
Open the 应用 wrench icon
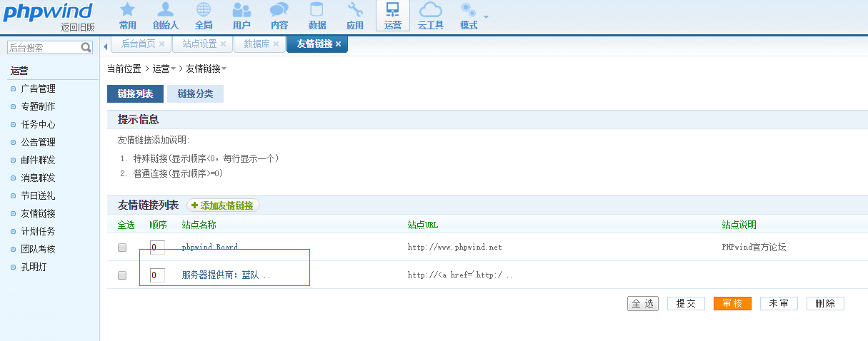tap(355, 16)
